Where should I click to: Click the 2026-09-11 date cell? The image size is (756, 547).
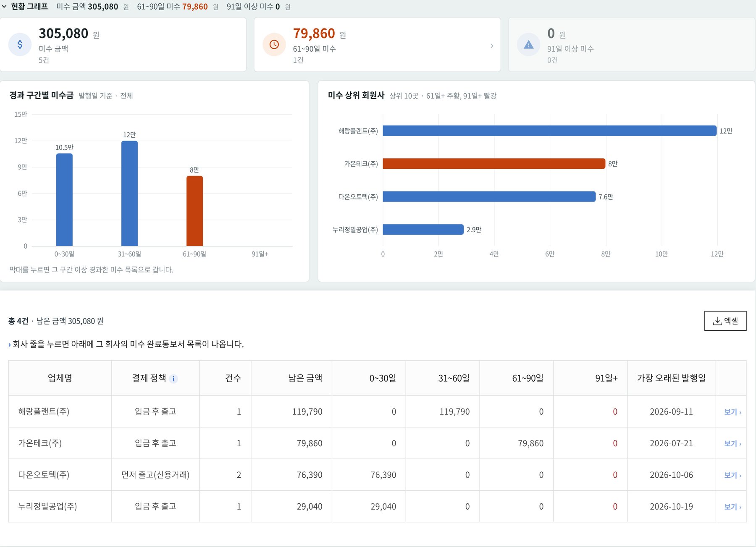coord(671,411)
